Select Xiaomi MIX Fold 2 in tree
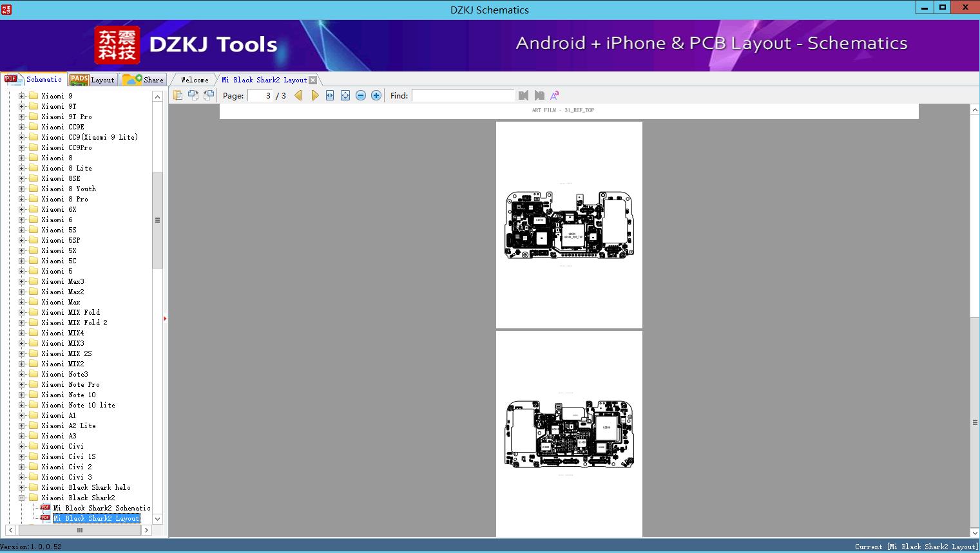Screen dimensions: 980x553 tap(74, 323)
